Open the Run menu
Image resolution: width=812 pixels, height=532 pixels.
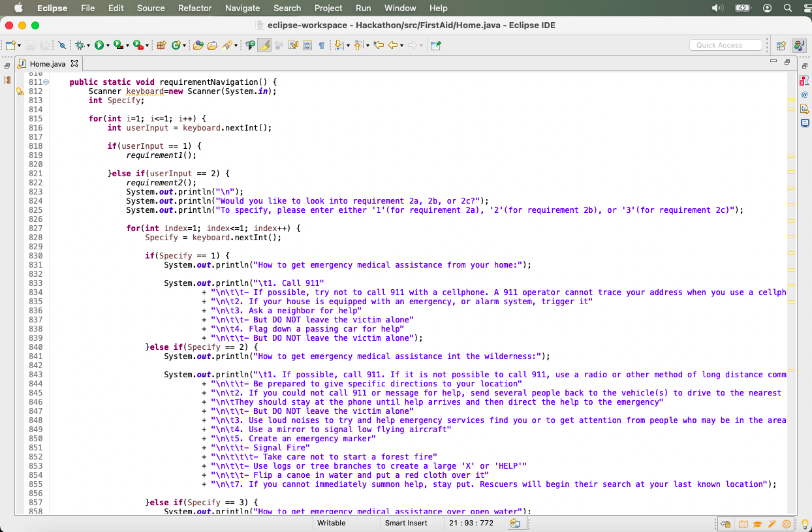[x=363, y=8]
